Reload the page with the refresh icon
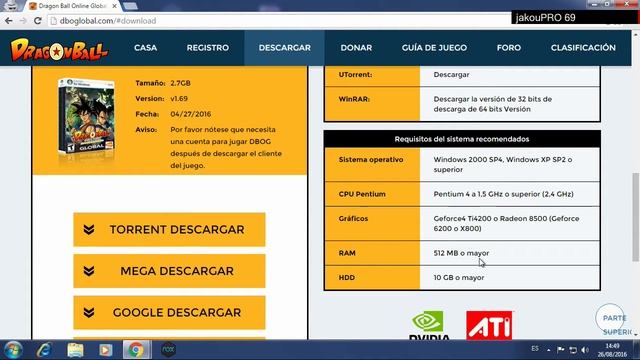The height and width of the screenshot is (360, 640). click(38, 21)
